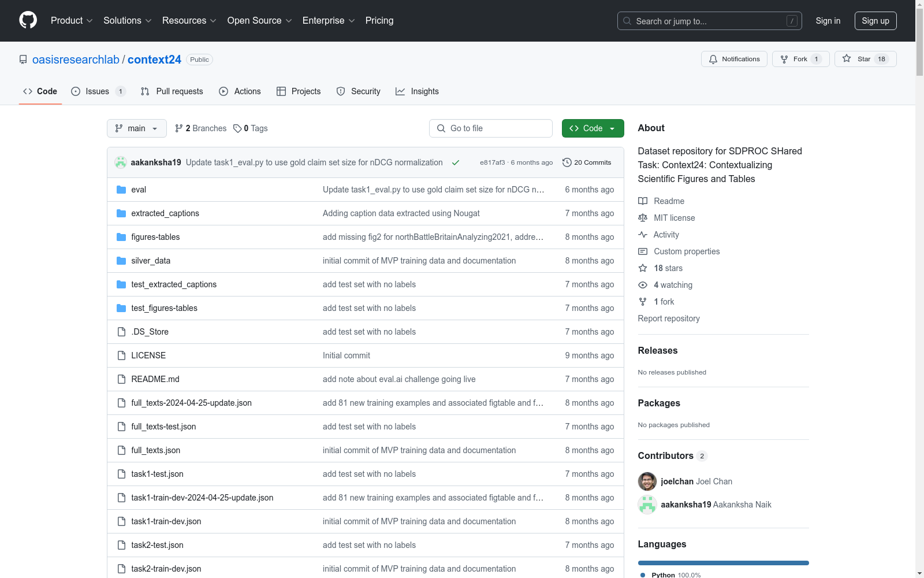Click Report repository link
Viewport: 924px width, 578px height.
click(669, 318)
